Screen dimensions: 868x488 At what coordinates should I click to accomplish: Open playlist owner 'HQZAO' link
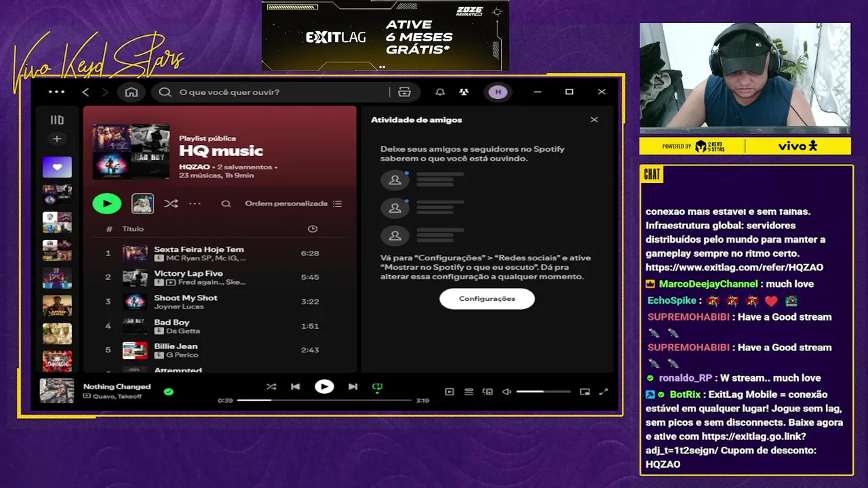coord(194,167)
